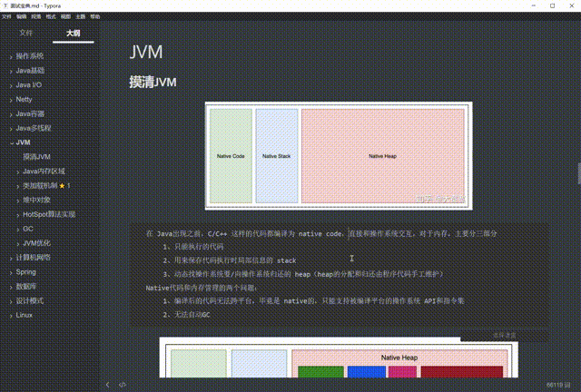The image size is (581, 392).
Task: Hide the sidebar with the bottom-left arrow icon
Action: 107,385
